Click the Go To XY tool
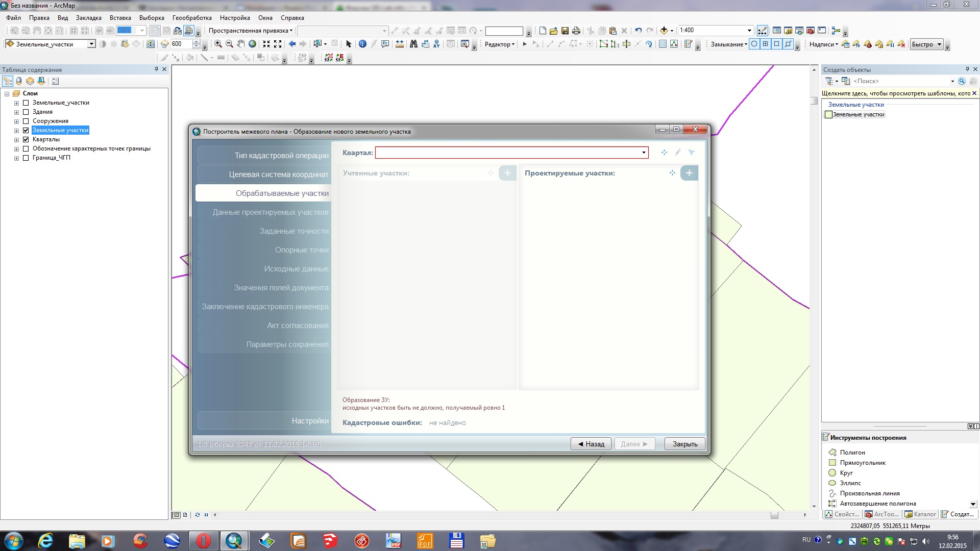The image size is (980, 551). [436, 44]
